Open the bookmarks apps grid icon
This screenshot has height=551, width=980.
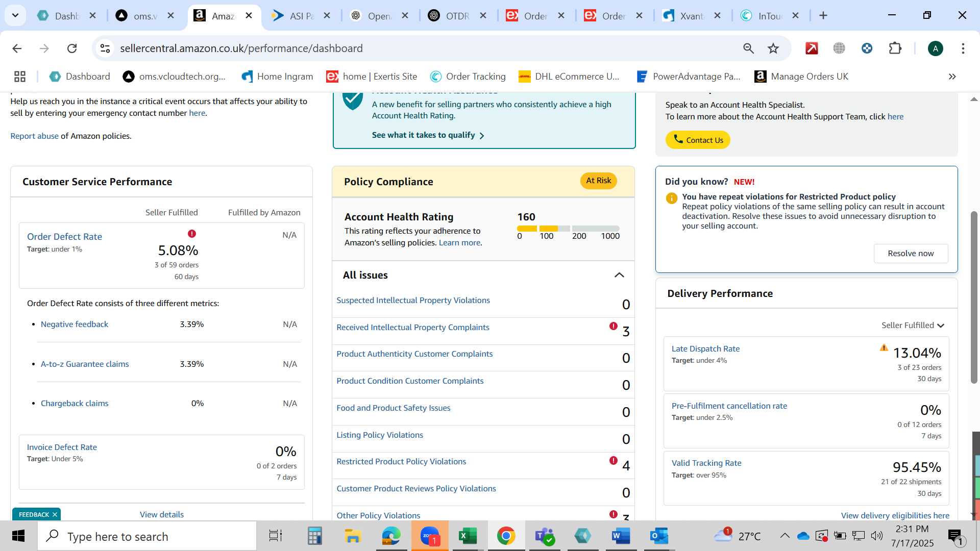(x=20, y=77)
